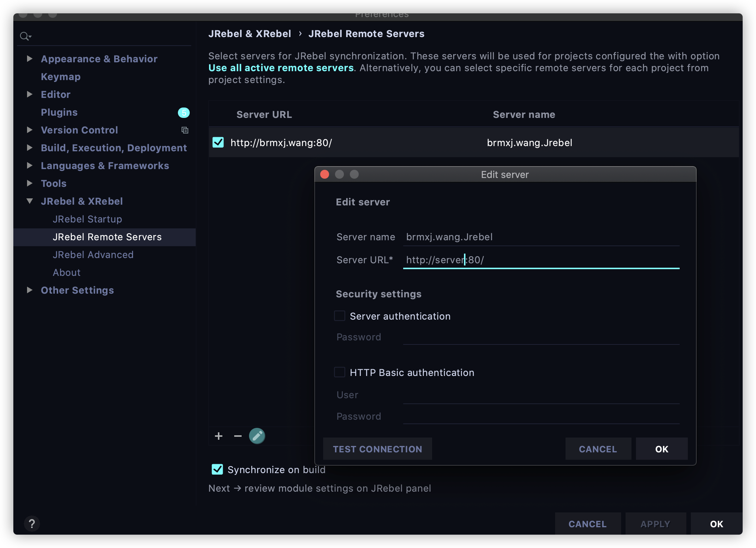The width and height of the screenshot is (756, 548).
Task: Open the Keymap settings page
Action: pyautogui.click(x=61, y=77)
